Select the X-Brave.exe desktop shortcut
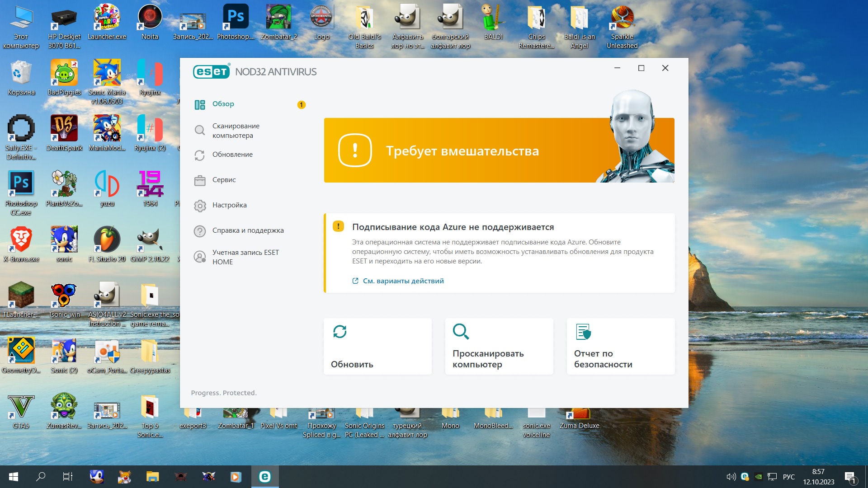 21,244
